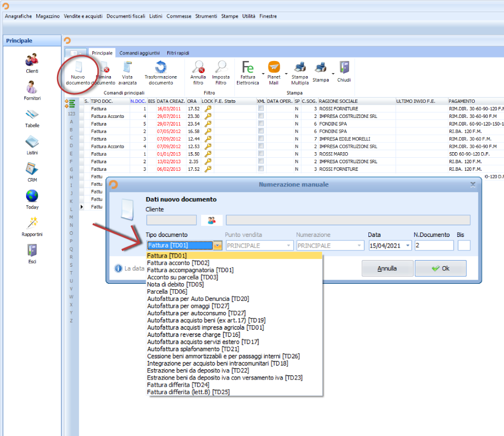Create a Nuovo documento

click(78, 73)
